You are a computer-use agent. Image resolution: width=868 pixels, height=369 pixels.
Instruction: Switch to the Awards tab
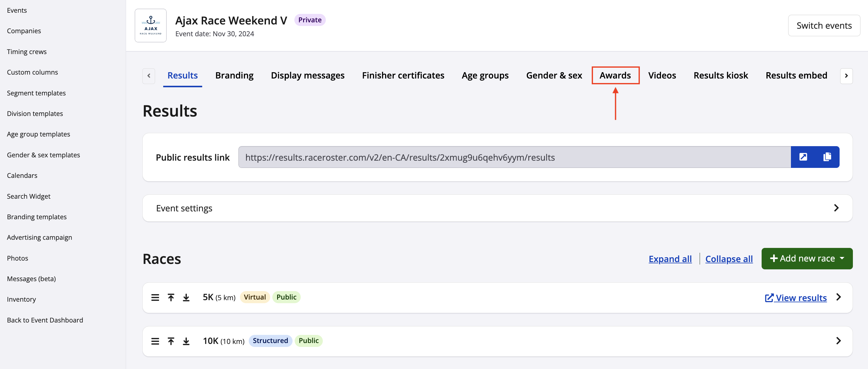click(615, 75)
